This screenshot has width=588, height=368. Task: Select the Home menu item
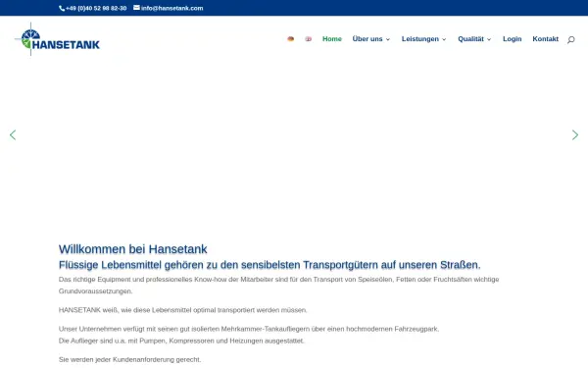click(x=332, y=38)
